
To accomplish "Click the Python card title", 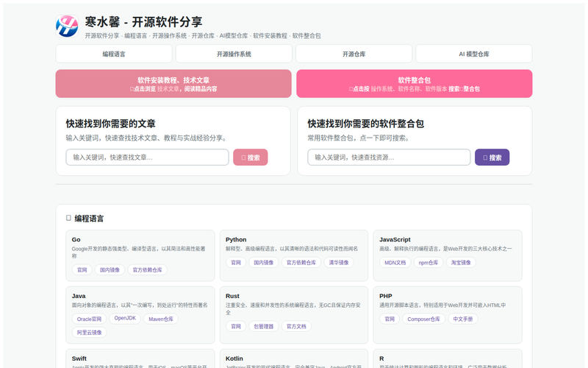I will pyautogui.click(x=236, y=240).
